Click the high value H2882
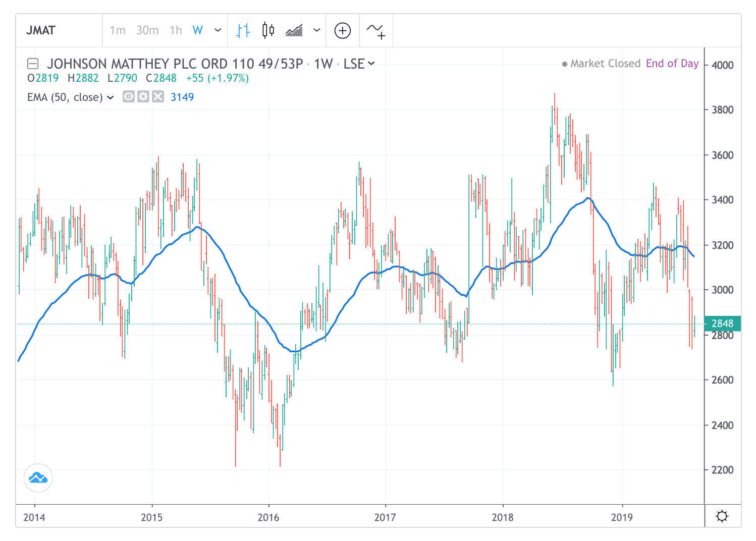The width and height of the screenshot is (756, 541). pyautogui.click(x=83, y=78)
